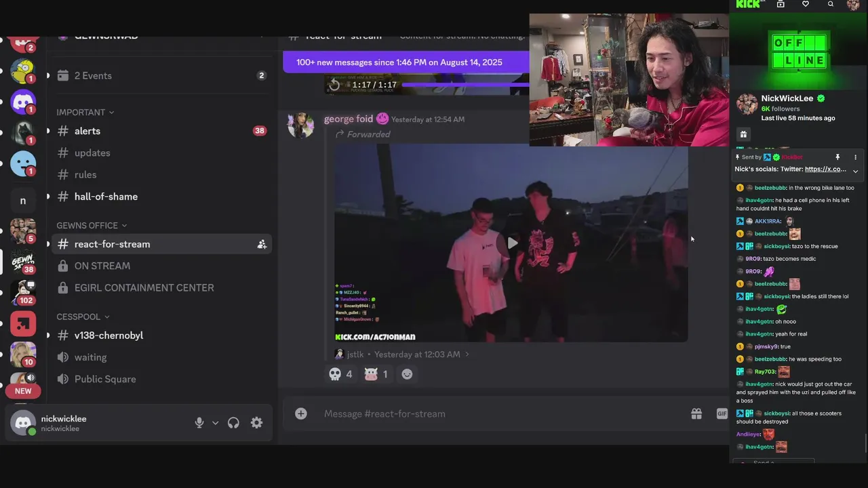Image resolution: width=868 pixels, height=488 pixels.
Task: Collapse the IMPORTANT category
Action: point(85,113)
